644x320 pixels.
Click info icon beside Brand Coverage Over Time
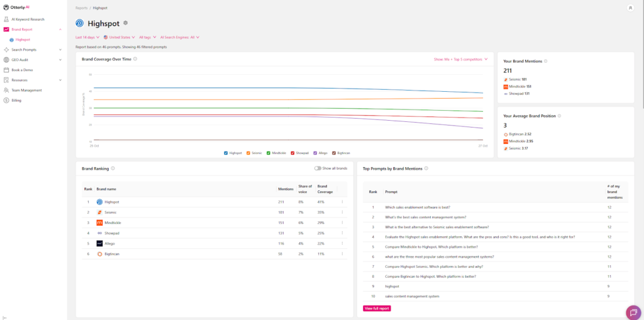click(x=135, y=59)
